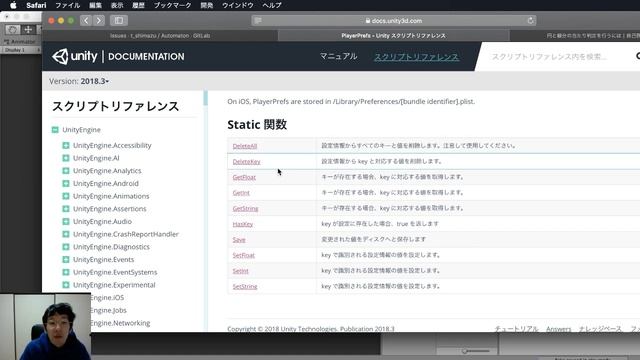640x360 pixels.
Task: Open the GetString function link
Action: click(x=245, y=208)
